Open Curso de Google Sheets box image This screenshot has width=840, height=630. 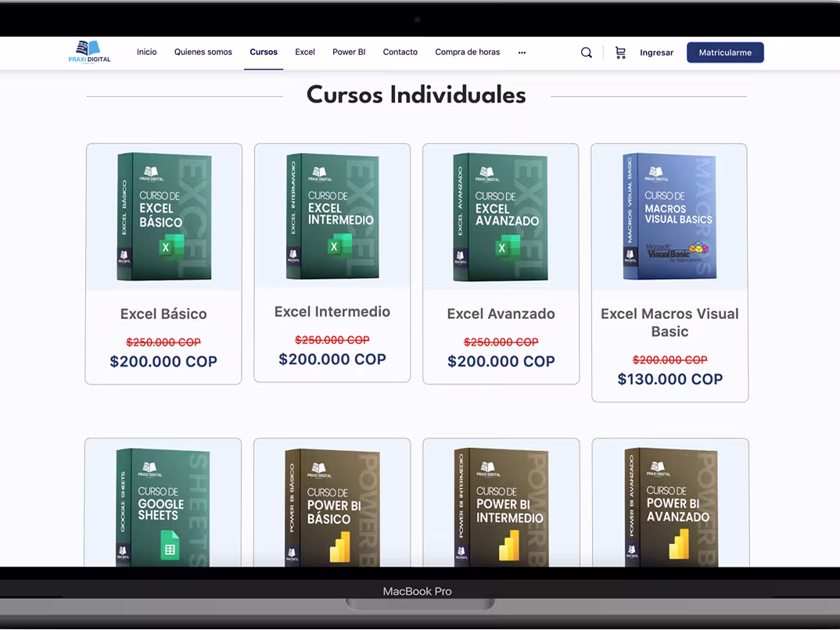pos(163,507)
